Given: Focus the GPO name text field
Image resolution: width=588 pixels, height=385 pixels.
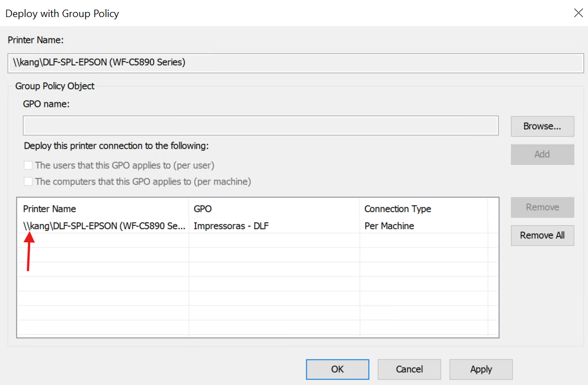Looking at the screenshot, I should click(x=260, y=126).
